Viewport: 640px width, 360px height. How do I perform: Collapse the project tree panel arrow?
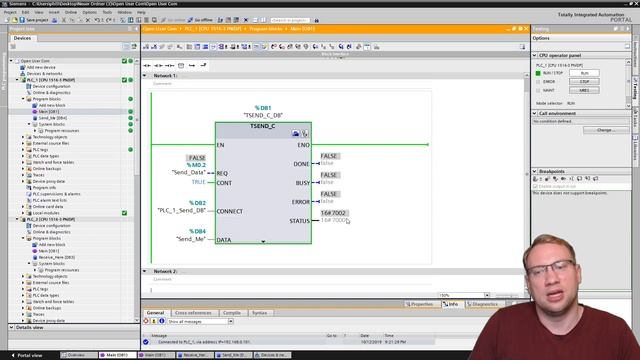click(x=136, y=29)
